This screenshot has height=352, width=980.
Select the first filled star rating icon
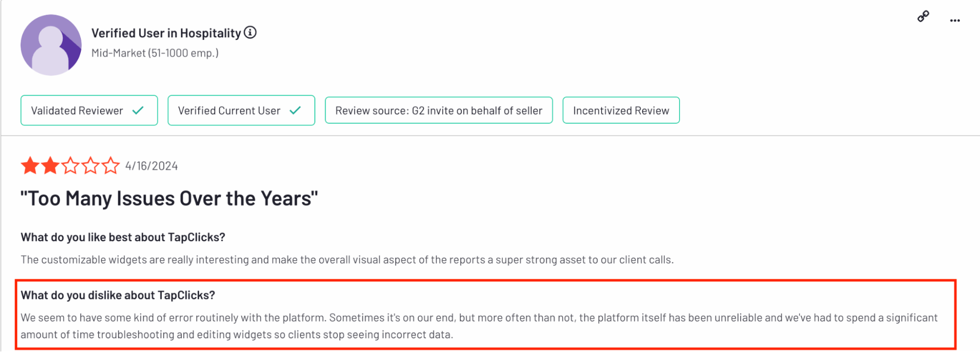(30, 165)
